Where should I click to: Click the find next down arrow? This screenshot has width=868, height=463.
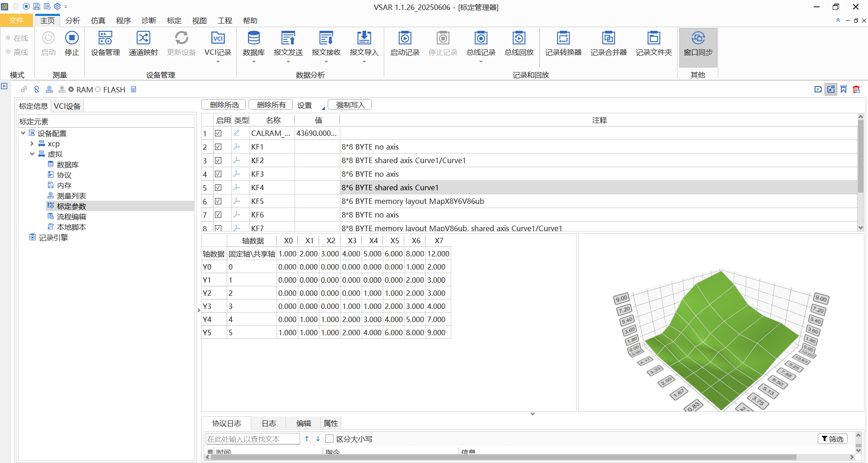pyautogui.click(x=318, y=439)
